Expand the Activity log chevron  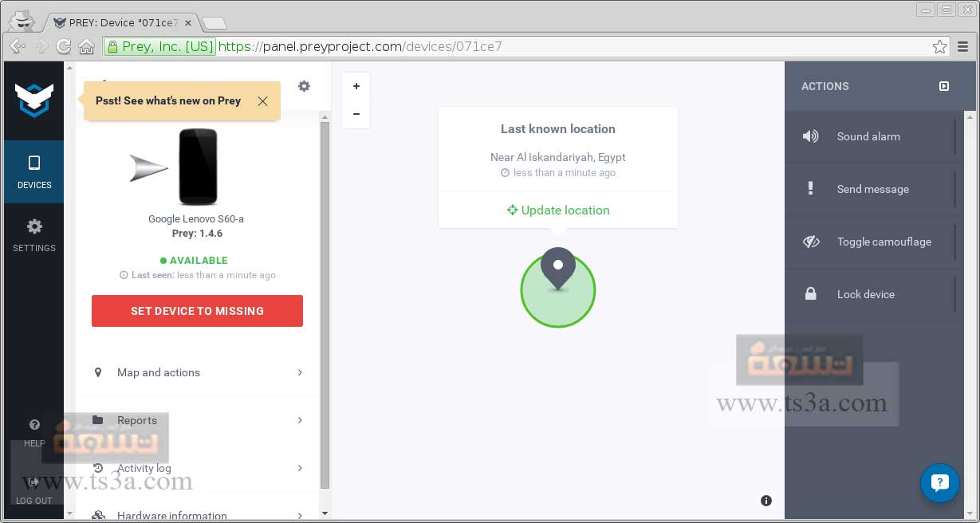(x=300, y=468)
